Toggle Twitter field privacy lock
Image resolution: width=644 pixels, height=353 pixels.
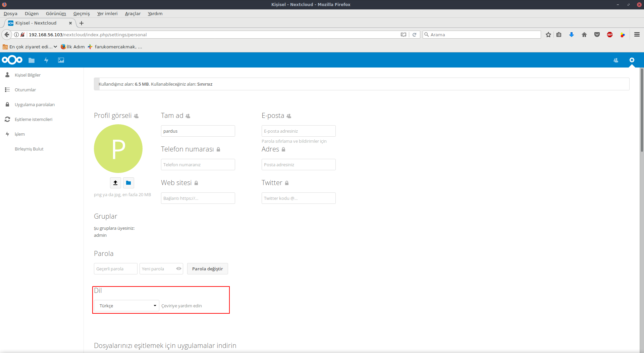(287, 183)
